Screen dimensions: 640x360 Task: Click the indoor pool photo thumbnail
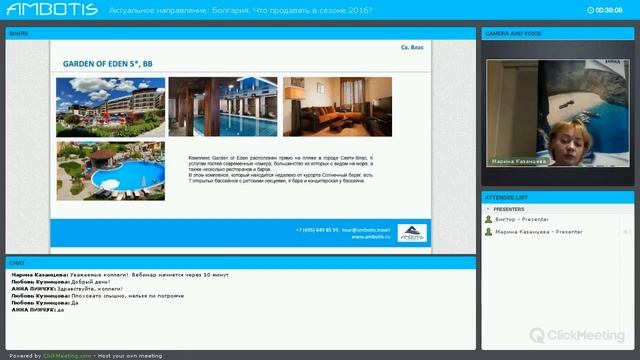[223, 107]
